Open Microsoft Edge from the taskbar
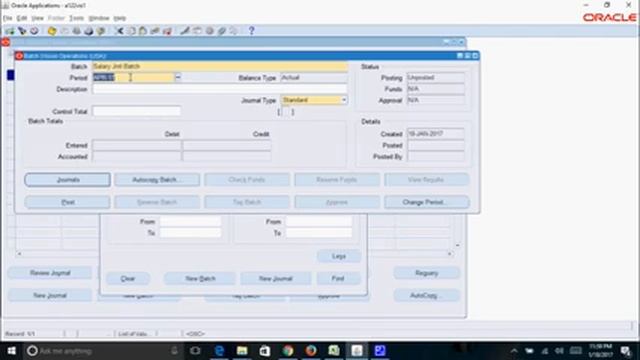This screenshot has height=360, width=640. pyautogui.click(x=219, y=351)
